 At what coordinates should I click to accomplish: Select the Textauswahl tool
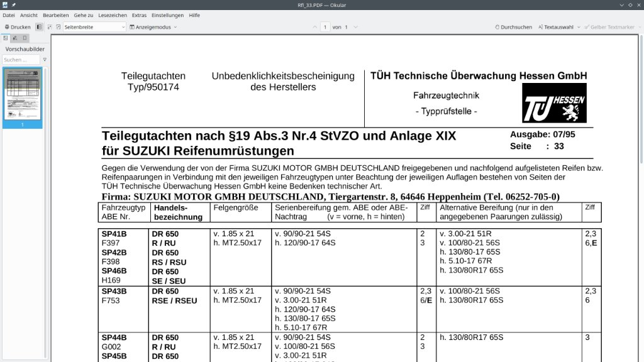tap(555, 27)
